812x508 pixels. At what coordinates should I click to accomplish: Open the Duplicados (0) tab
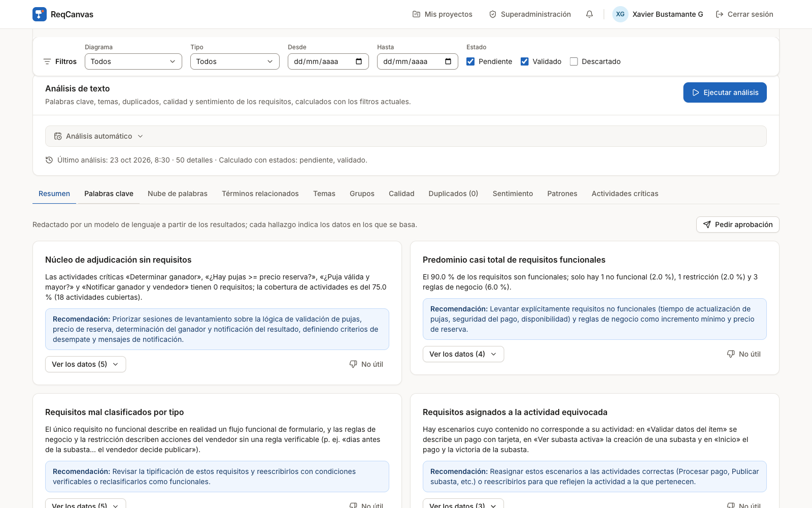(453, 194)
